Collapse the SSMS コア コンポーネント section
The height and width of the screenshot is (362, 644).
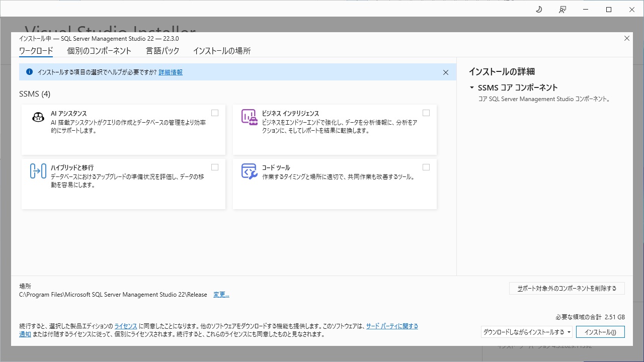pyautogui.click(x=472, y=87)
